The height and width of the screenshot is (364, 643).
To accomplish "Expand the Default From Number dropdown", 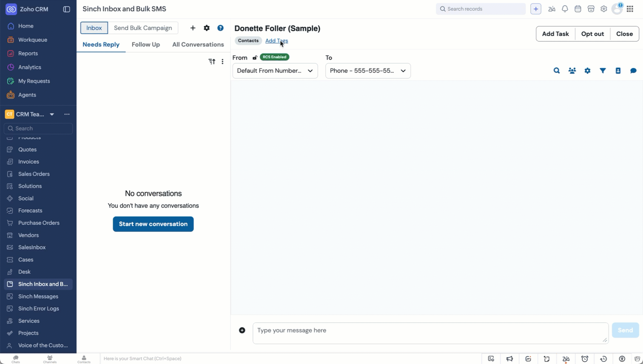I will pos(275,71).
